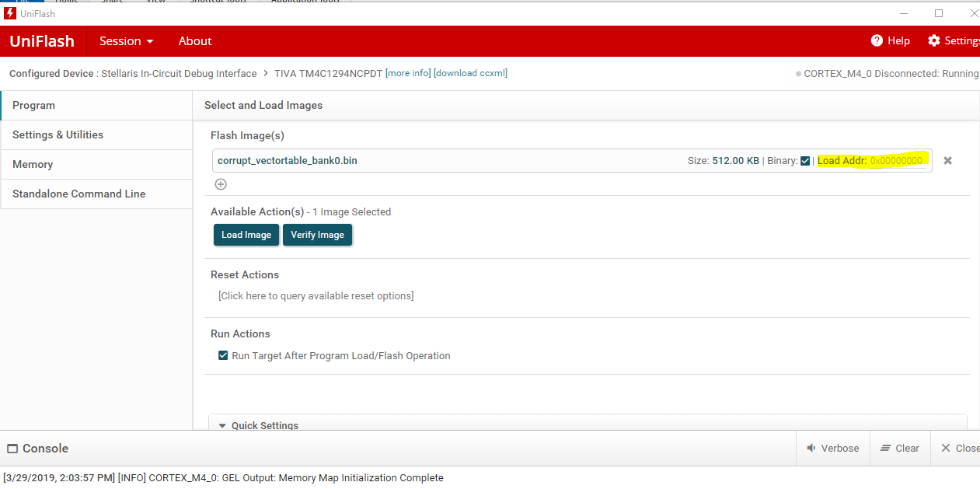This screenshot has width=980, height=489.
Task: Remove corrupt_vectortable_bank0.bin with the X icon
Action: [x=947, y=161]
